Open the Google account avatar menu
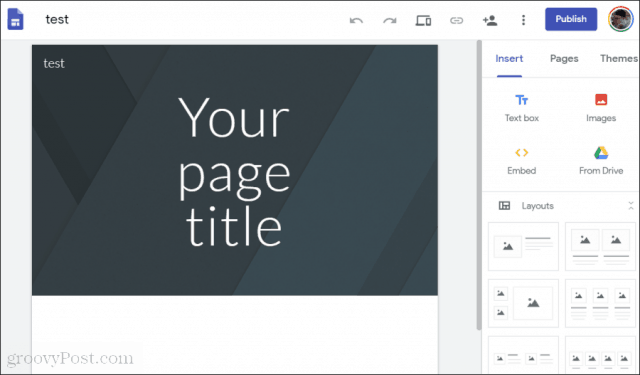Viewport: 640px width, 375px height. coord(620,19)
